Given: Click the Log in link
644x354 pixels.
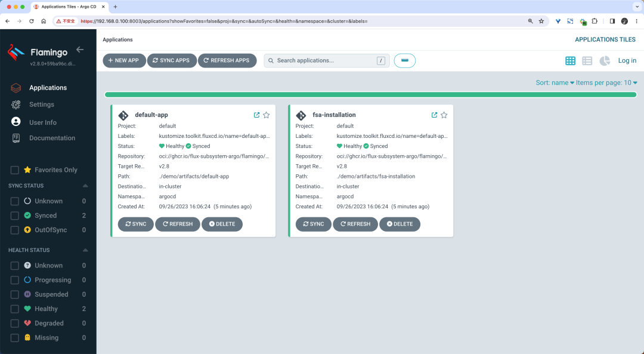Looking at the screenshot, I should (627, 60).
